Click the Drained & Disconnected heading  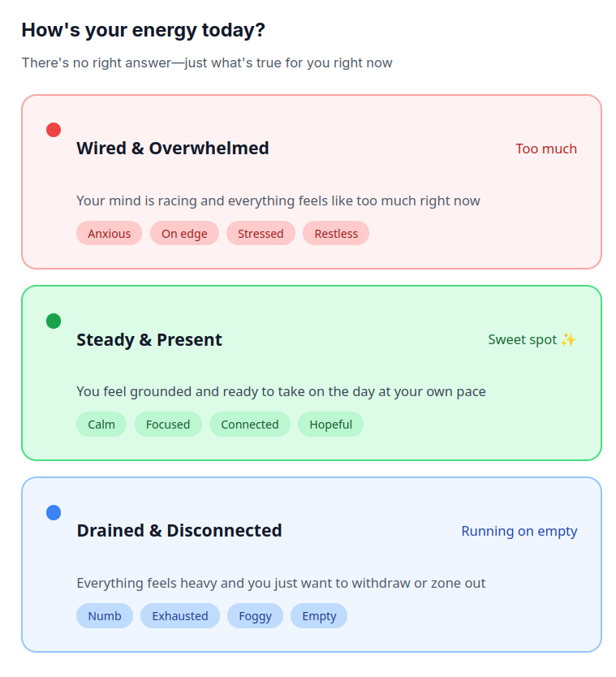pyautogui.click(x=179, y=531)
